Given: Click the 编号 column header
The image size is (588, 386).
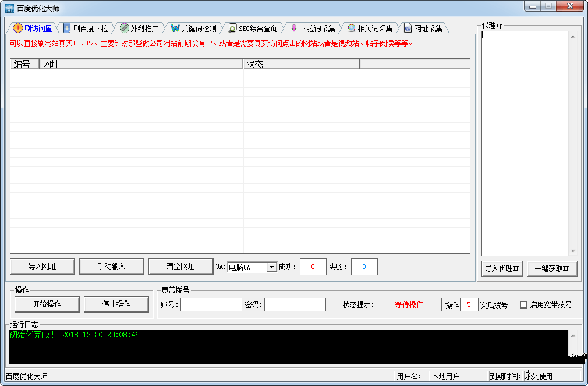Looking at the screenshot, I should 25,64.
